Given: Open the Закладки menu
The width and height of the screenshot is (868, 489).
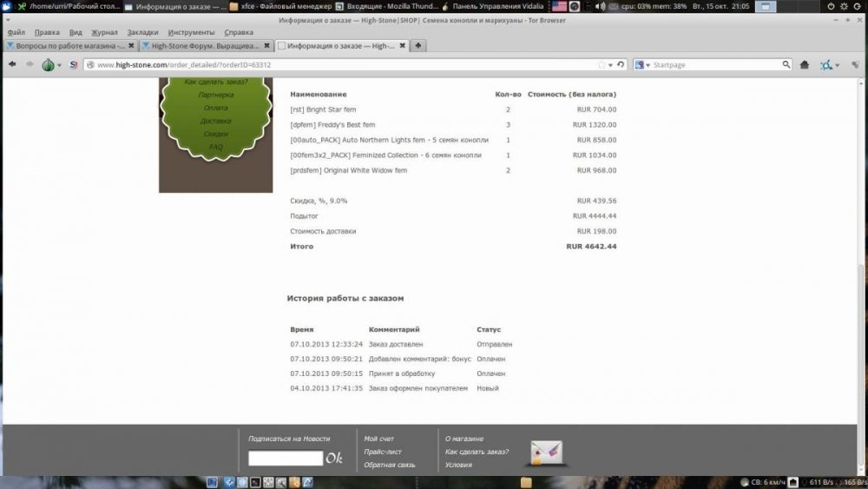Looking at the screenshot, I should pos(142,32).
